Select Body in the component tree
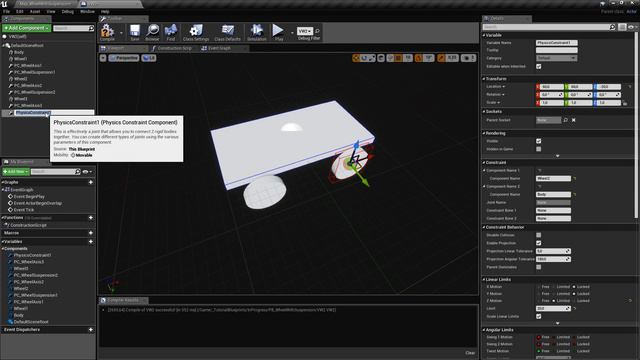640x360 pixels. point(19,52)
